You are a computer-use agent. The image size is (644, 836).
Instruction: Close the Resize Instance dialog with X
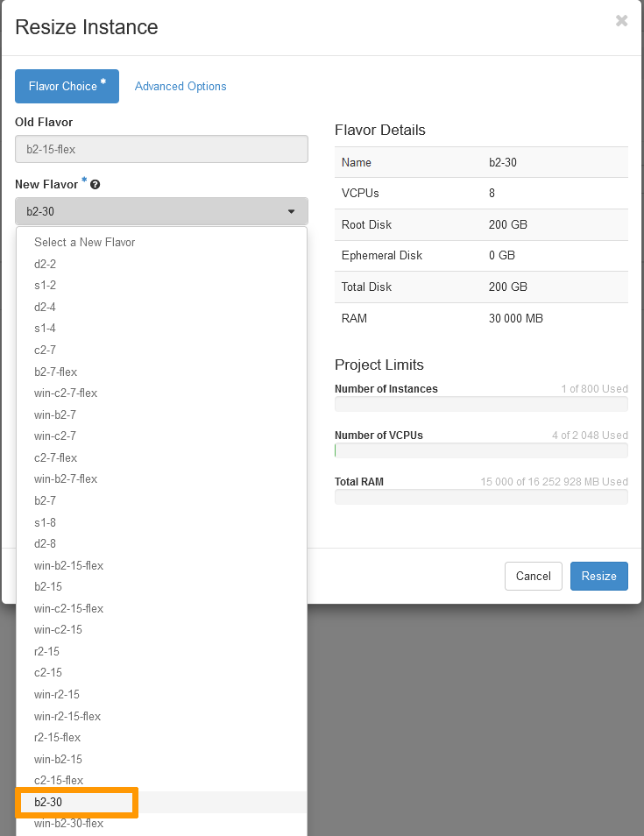[621, 21]
